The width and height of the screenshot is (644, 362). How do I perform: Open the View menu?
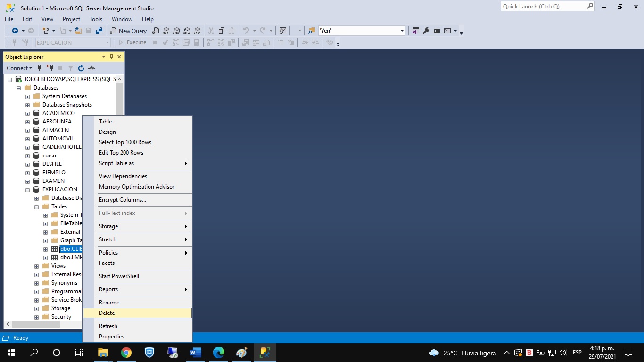pyautogui.click(x=48, y=19)
